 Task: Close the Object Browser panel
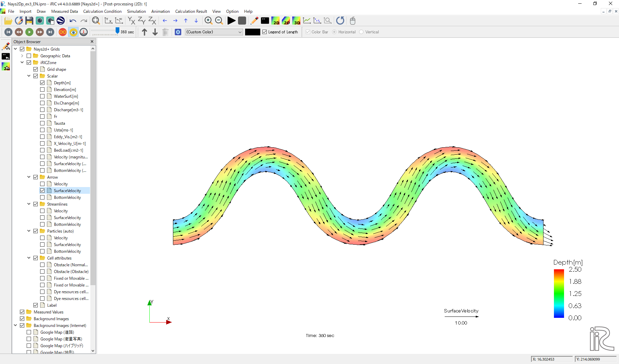(x=92, y=41)
